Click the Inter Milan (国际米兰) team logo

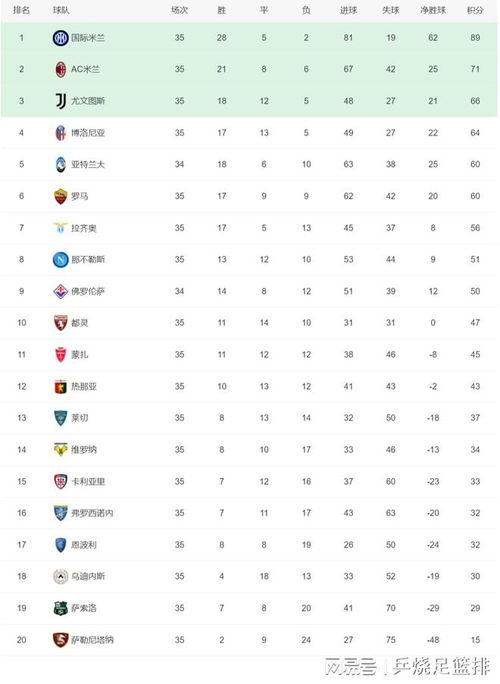60,38
